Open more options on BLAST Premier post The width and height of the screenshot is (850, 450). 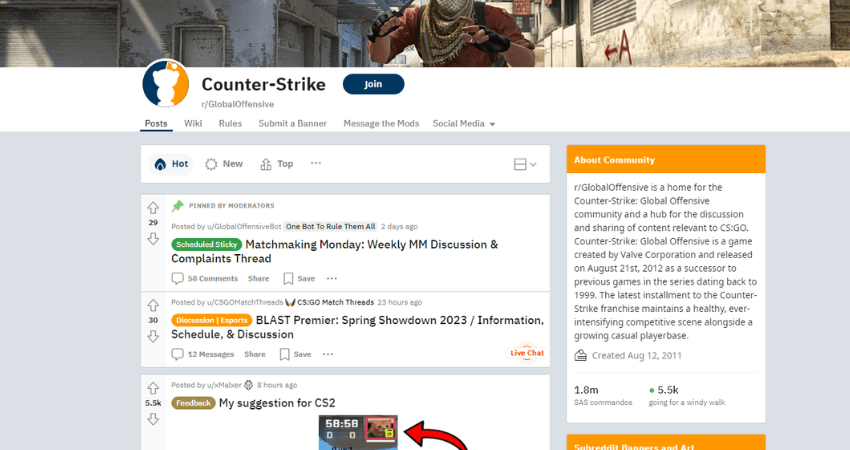point(328,355)
